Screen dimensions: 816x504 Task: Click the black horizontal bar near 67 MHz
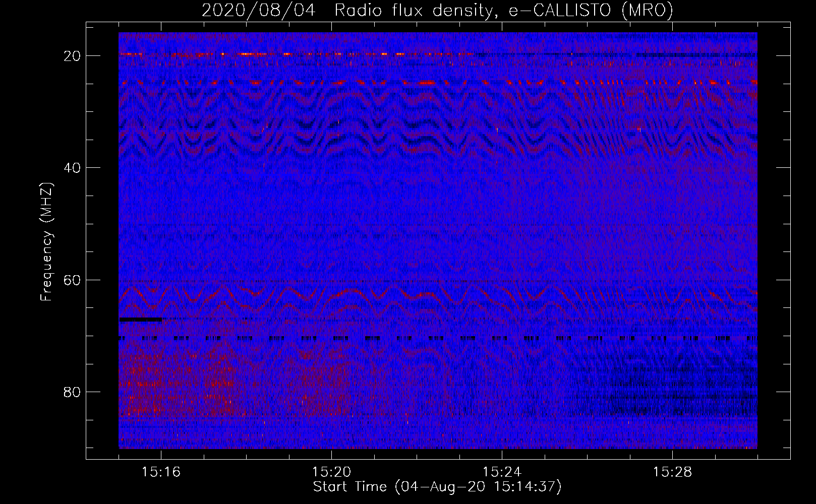141,320
